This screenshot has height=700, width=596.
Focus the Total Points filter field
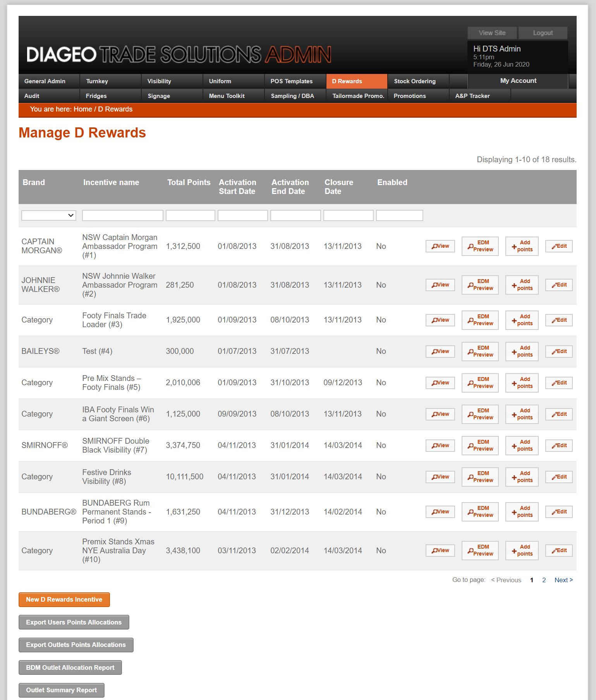pyautogui.click(x=191, y=215)
